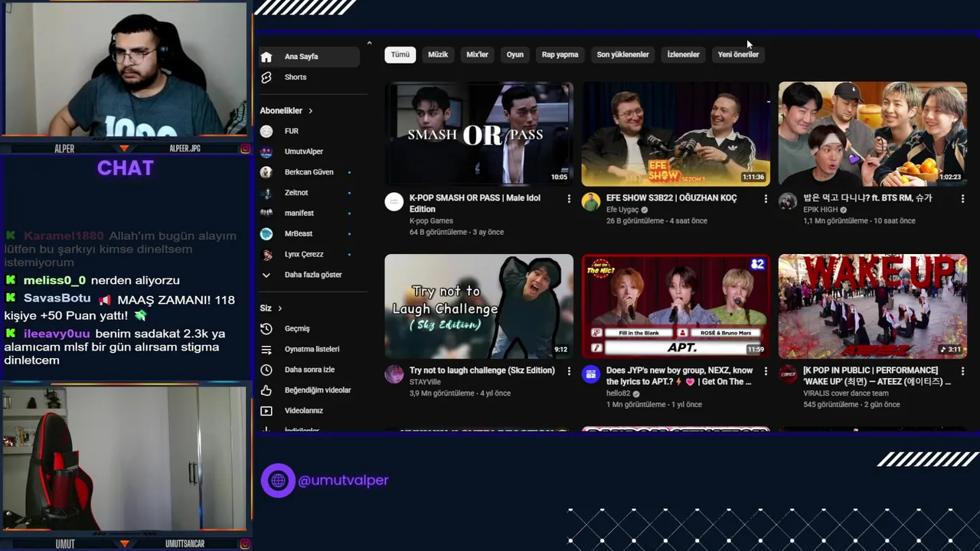The width and height of the screenshot is (980, 551).
Task: Open STAYVille channel avatar
Action: (394, 374)
